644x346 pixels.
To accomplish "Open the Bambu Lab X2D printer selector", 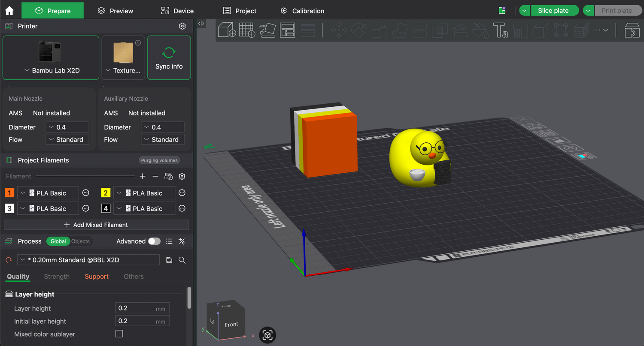I will click(51, 57).
